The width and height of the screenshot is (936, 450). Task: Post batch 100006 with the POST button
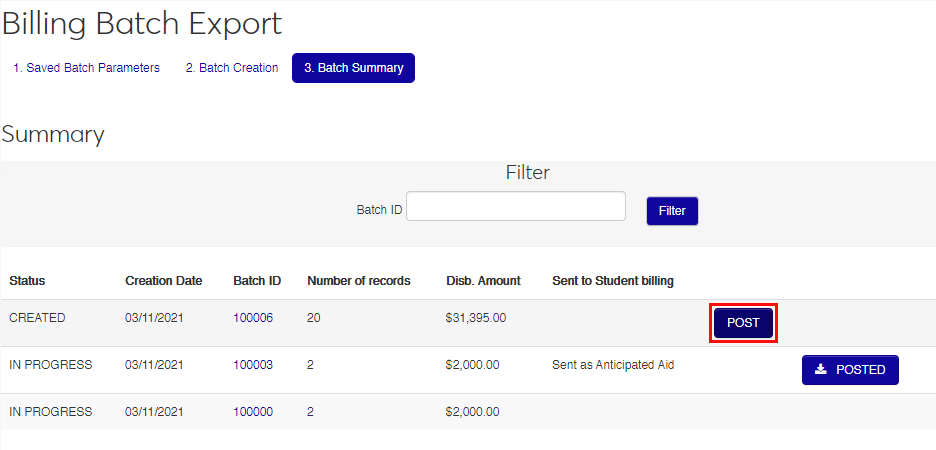click(x=743, y=323)
